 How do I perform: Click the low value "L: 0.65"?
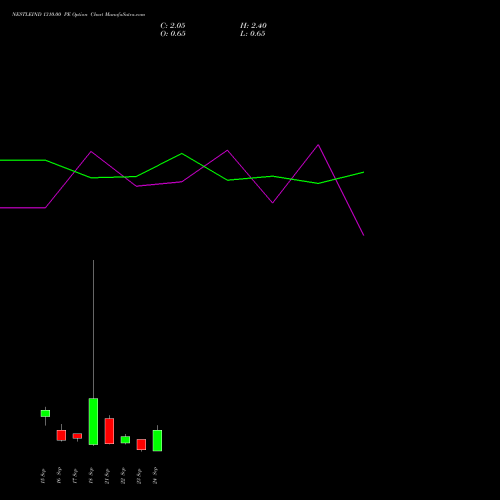(253, 34)
